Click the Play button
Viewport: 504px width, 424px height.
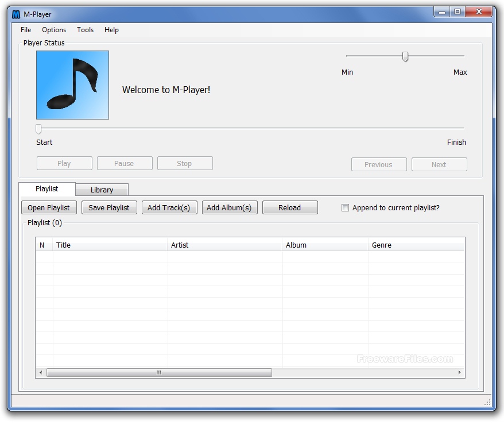click(x=64, y=163)
